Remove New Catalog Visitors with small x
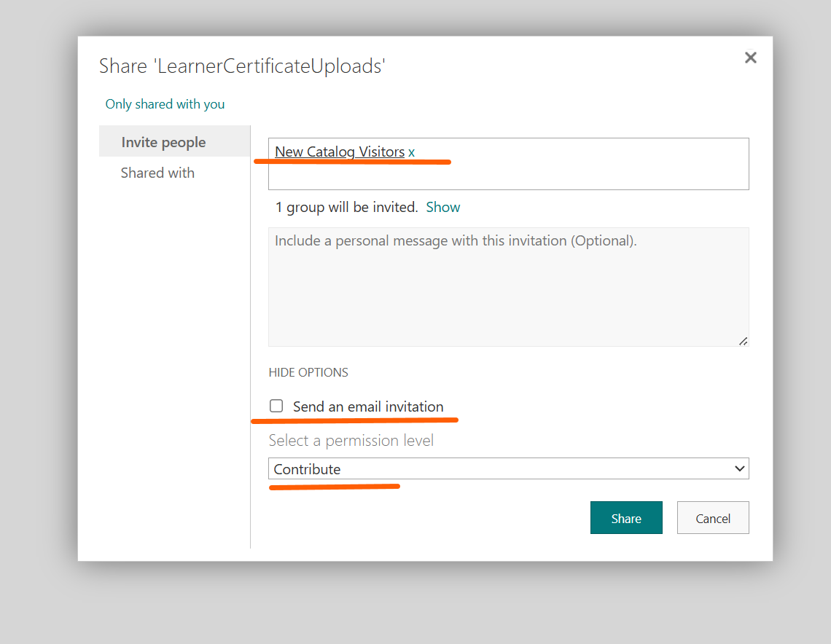The width and height of the screenshot is (831, 644). point(411,152)
